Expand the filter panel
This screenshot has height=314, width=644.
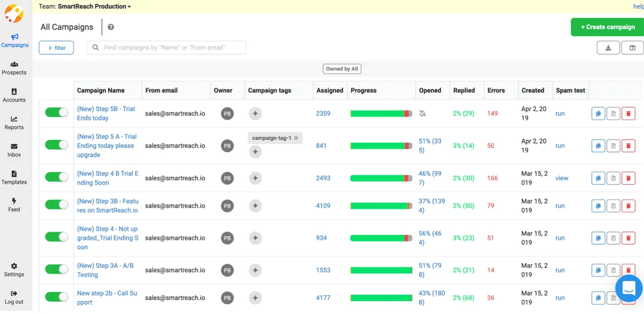tap(56, 47)
